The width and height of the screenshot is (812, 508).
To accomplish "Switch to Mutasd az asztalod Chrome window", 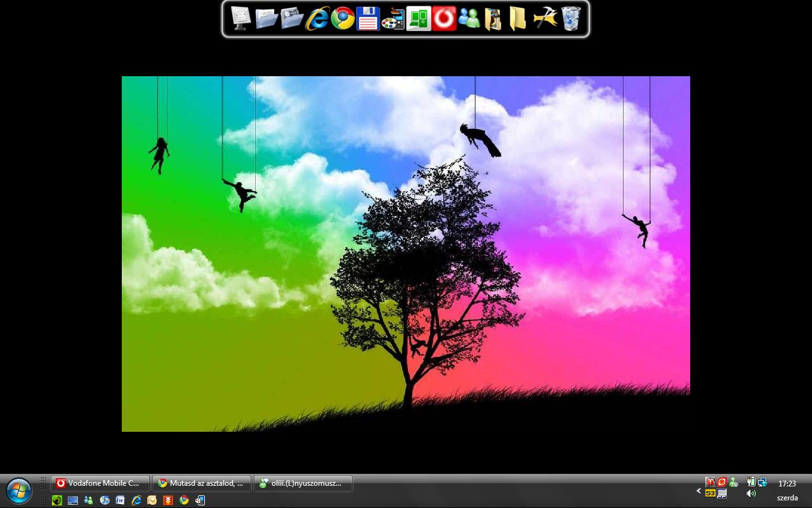I will click(x=202, y=483).
